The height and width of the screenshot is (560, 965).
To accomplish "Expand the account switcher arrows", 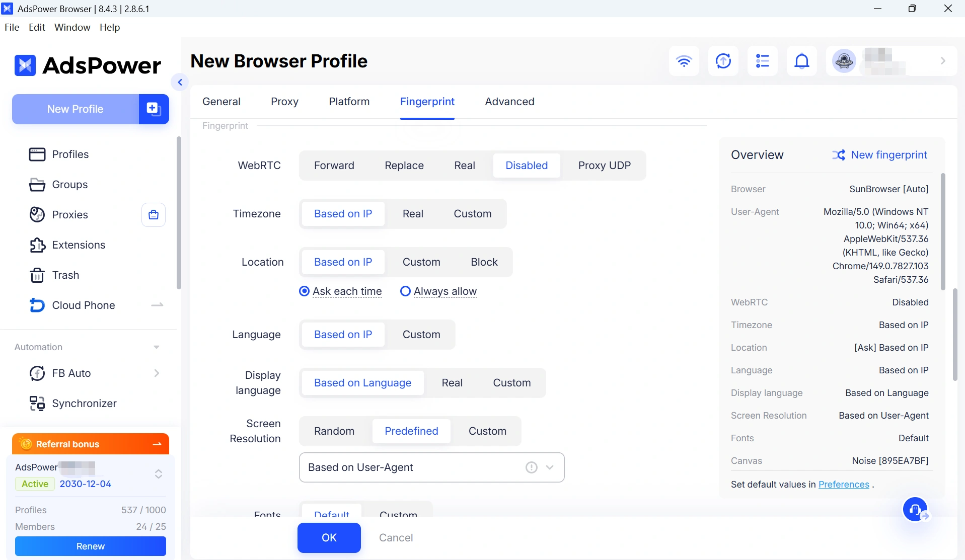I will click(158, 474).
